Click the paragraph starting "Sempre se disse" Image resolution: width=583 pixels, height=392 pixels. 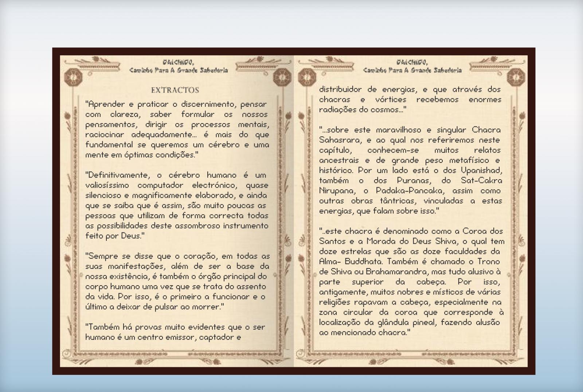pyautogui.click(x=177, y=281)
